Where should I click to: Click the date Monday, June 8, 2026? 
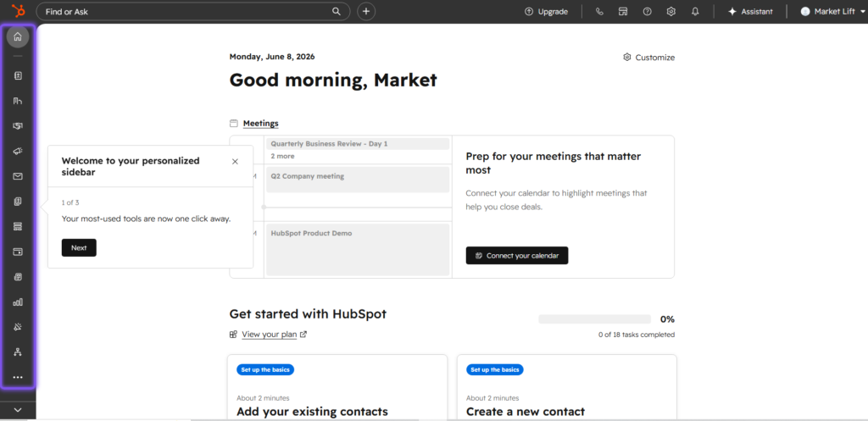point(272,57)
